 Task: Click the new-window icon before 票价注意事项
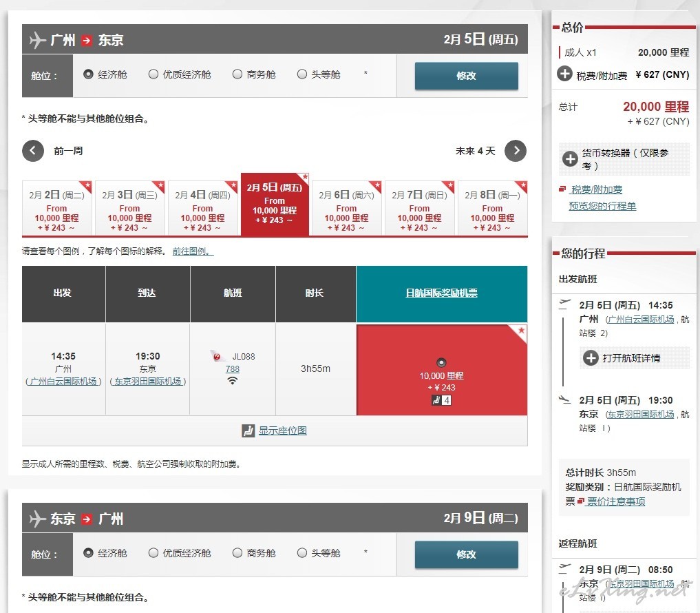tap(580, 501)
